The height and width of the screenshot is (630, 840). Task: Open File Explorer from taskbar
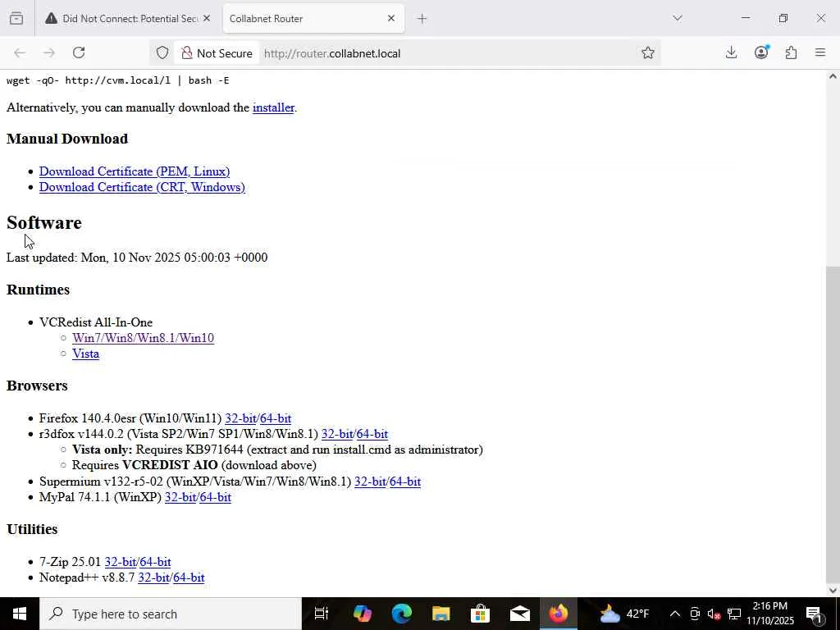click(441, 614)
